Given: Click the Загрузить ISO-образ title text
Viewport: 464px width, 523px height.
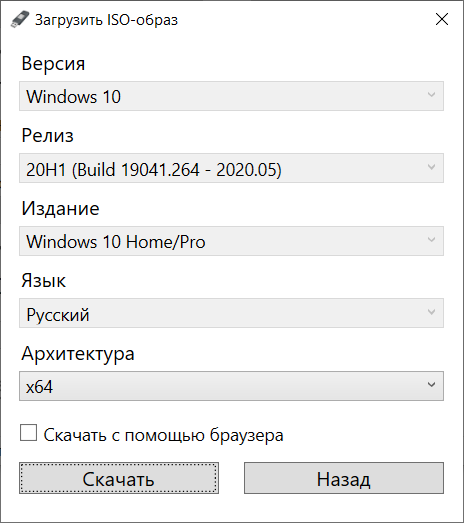Looking at the screenshot, I should [106, 20].
